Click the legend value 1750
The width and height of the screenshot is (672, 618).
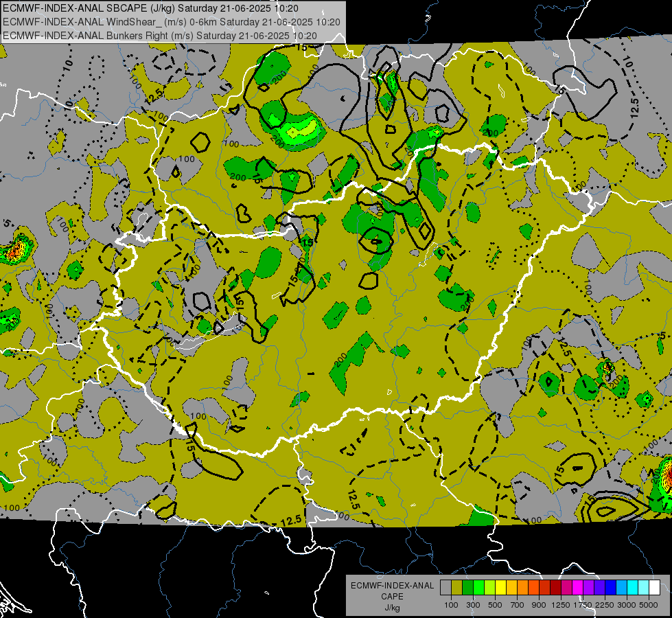pos(583,605)
